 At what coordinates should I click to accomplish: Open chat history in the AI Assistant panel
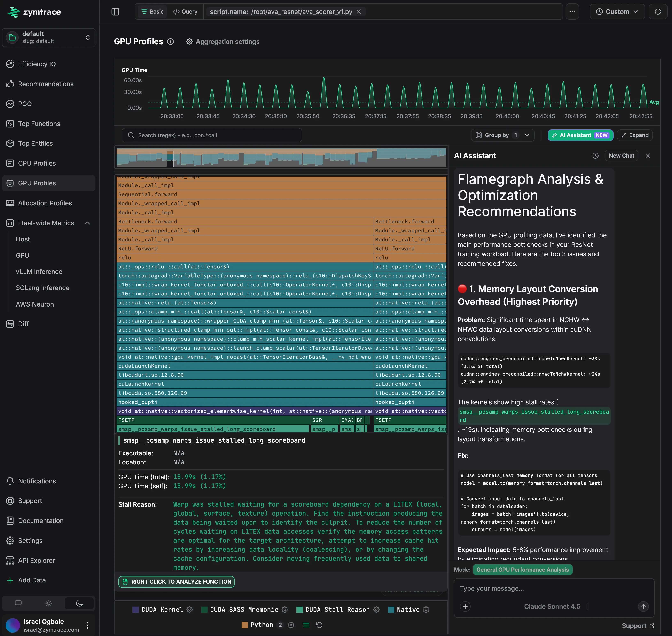[x=595, y=156]
